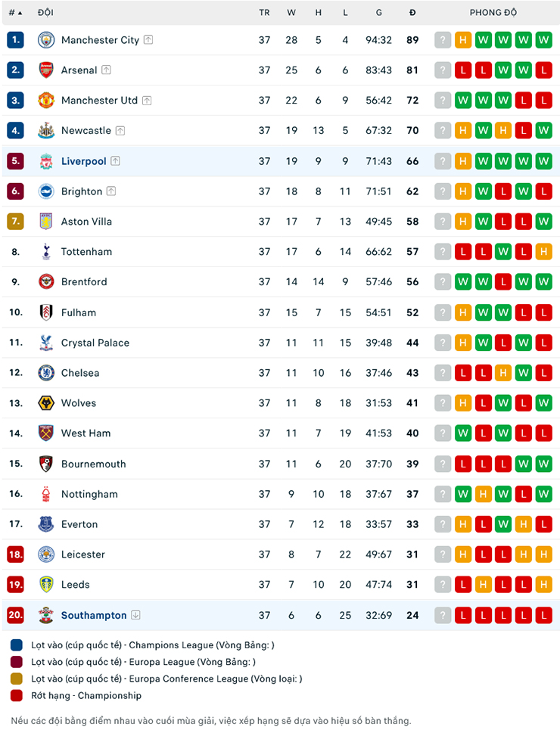Click the Wolves club crest icon
This screenshot has height=733, width=560.
46,403
